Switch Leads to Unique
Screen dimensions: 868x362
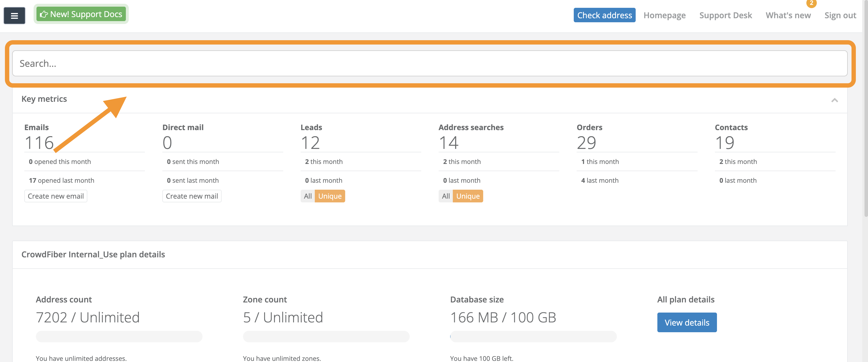click(x=330, y=196)
